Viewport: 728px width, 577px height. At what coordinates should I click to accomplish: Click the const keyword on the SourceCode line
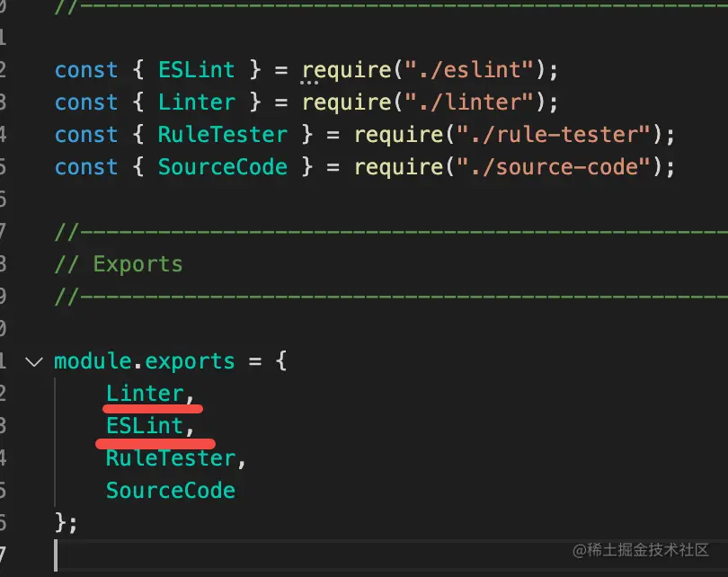85,167
